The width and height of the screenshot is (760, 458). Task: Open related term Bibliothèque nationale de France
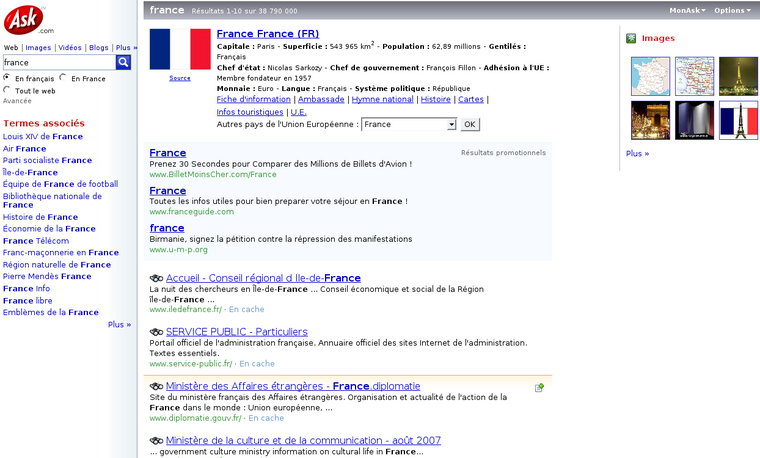tap(52, 201)
